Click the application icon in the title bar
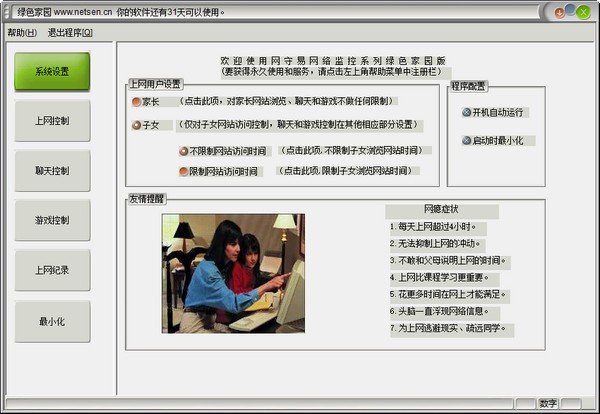600x414 pixels. (7, 11)
